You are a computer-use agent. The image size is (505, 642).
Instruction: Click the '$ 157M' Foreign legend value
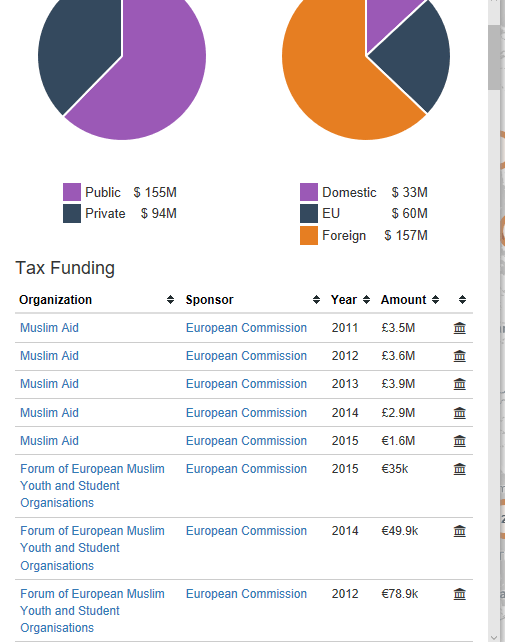click(x=406, y=235)
